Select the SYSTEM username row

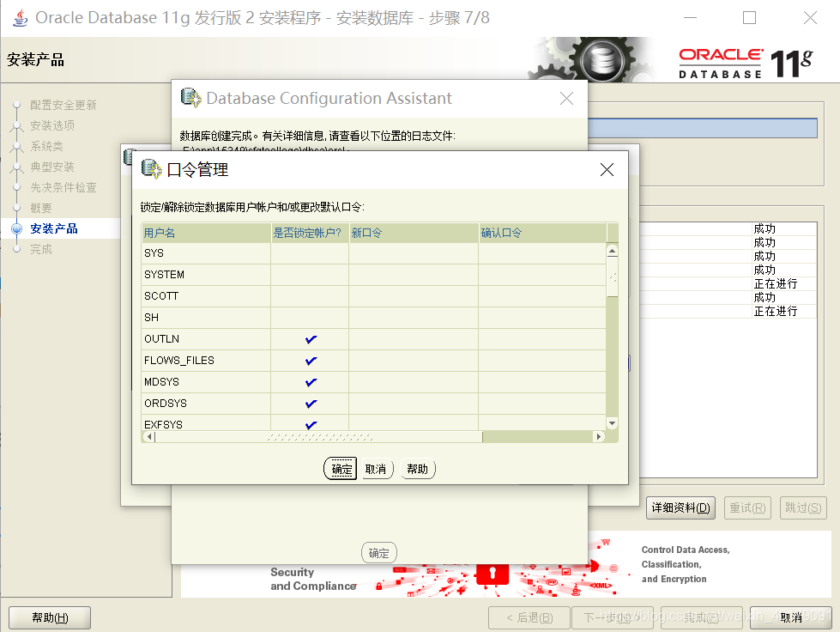206,275
